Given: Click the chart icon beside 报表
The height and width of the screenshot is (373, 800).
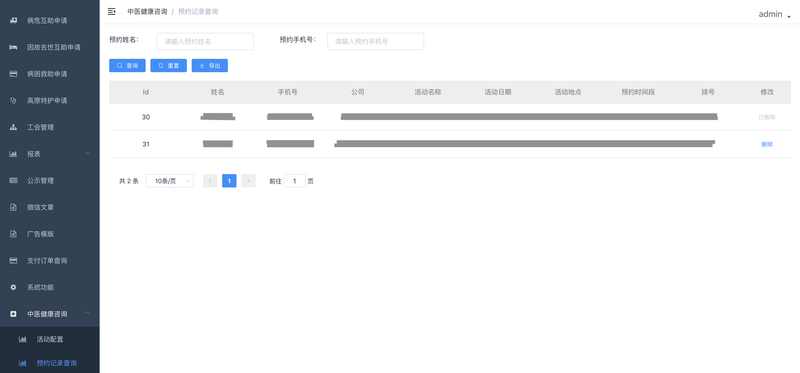Looking at the screenshot, I should [x=14, y=154].
